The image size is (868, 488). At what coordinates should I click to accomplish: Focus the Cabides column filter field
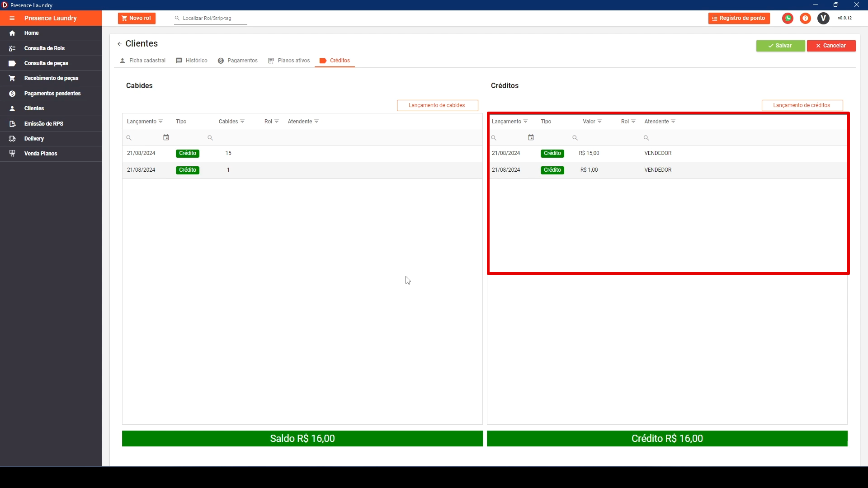[228, 138]
